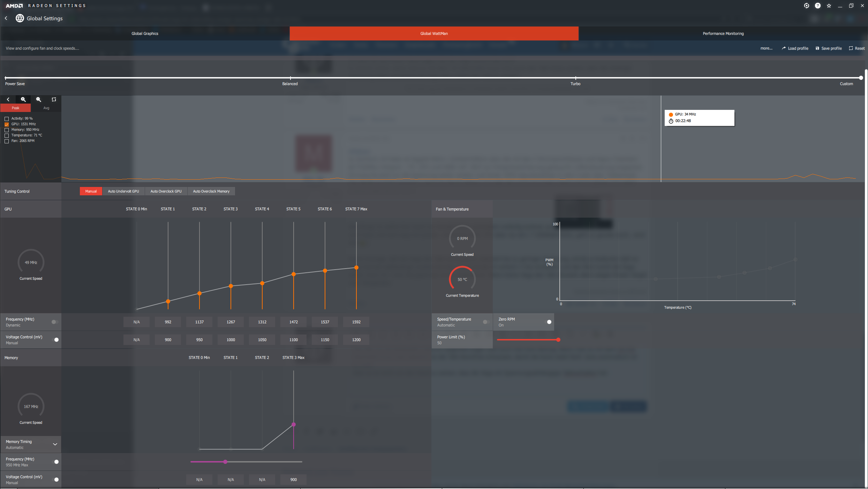Viewport: 868px width, 489px height.
Task: Switch to Performance Monitoring tab
Action: [723, 33]
